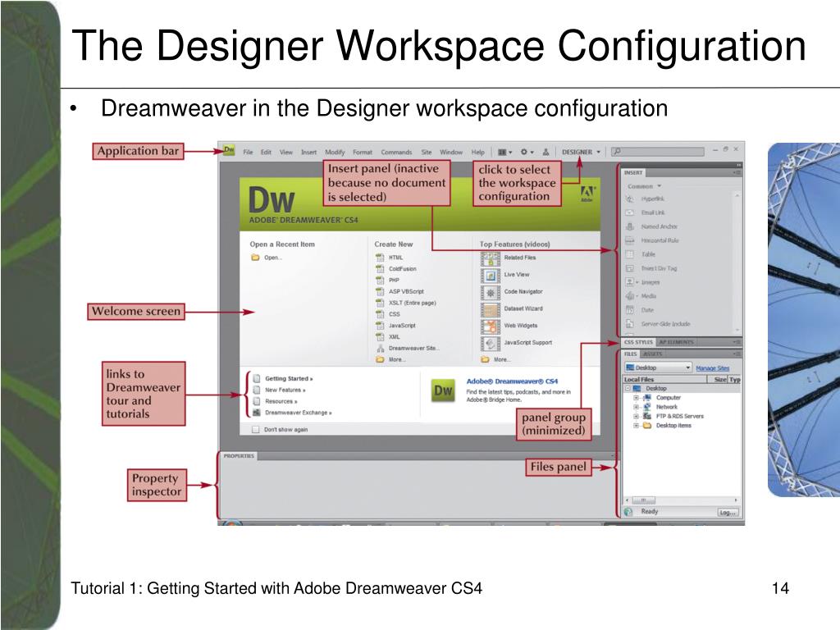Switch to the CSS STYLES tab
840x630 pixels.
coord(638,342)
